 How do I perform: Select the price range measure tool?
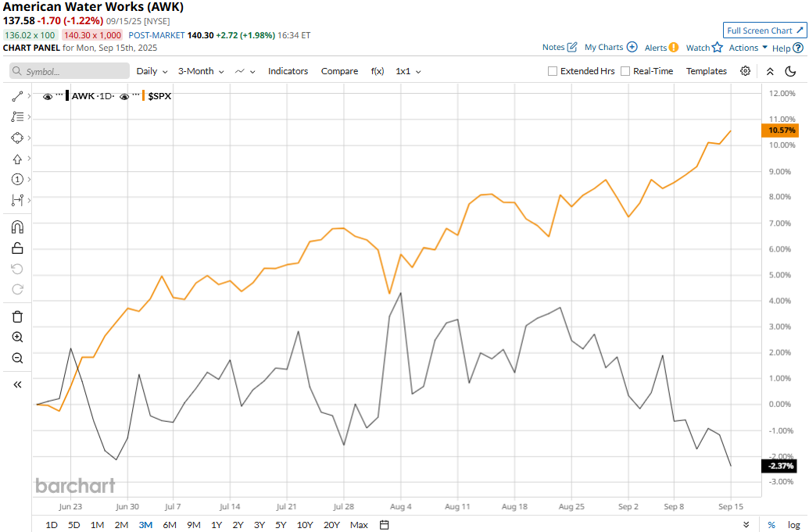17,200
